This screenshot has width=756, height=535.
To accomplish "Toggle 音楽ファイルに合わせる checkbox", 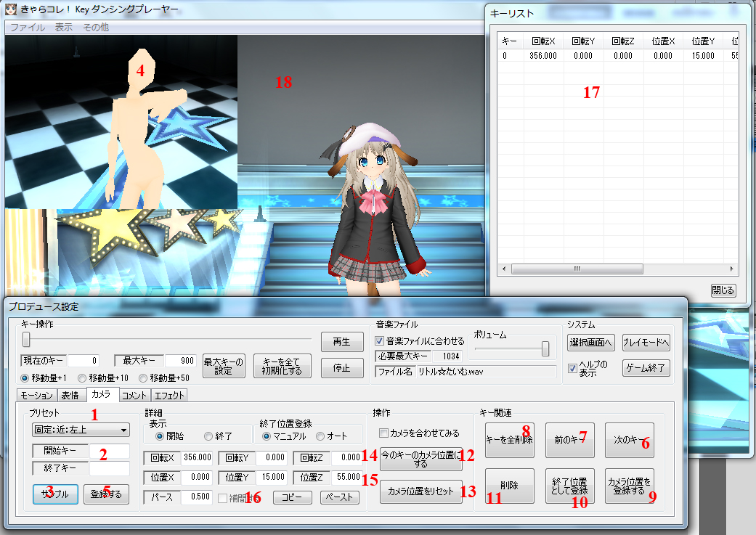I will pos(379,340).
